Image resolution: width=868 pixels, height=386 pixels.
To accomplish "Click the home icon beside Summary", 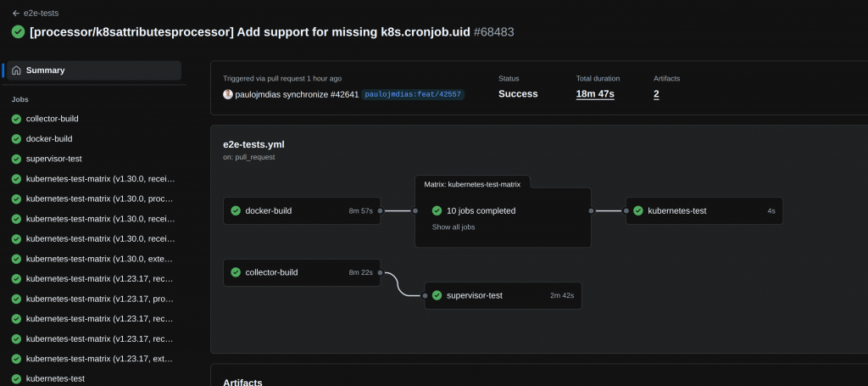I will (16, 70).
